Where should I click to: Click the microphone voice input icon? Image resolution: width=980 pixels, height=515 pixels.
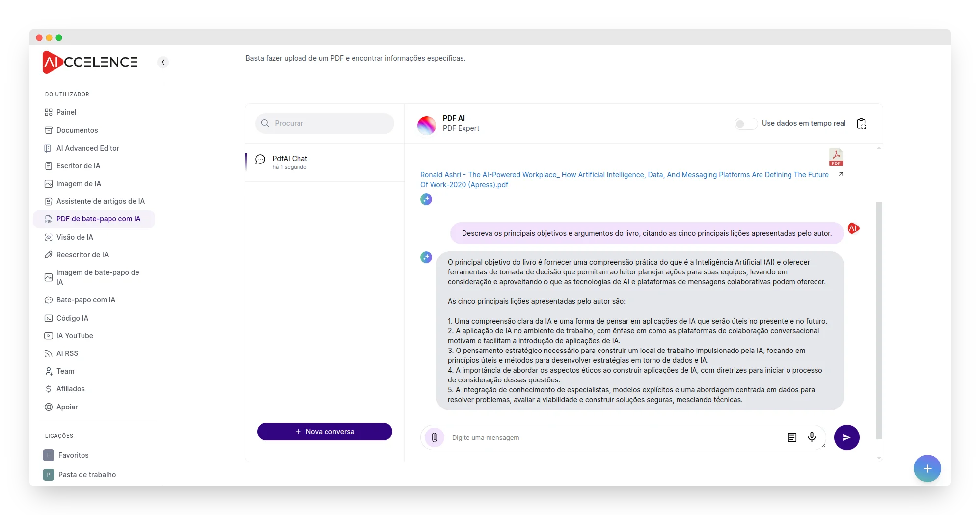[812, 437]
